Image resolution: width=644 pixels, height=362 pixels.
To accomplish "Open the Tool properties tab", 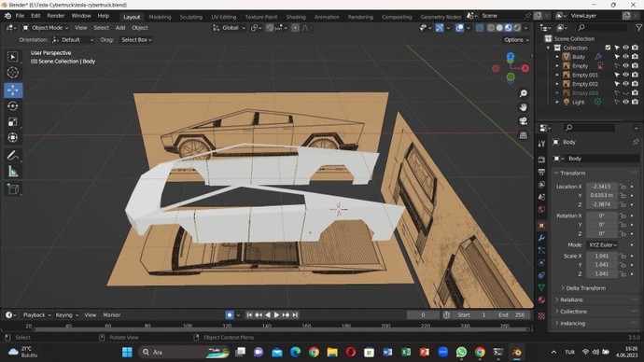I will pyautogui.click(x=541, y=144).
